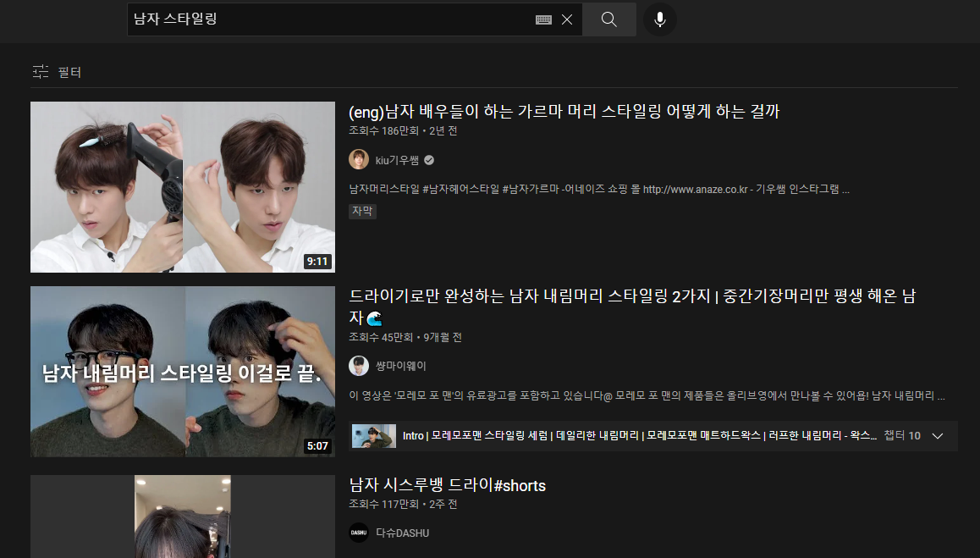Click the description starting 이 영상은 '모레모 포 맨'의
The height and width of the screenshot is (558, 980).
(647, 395)
